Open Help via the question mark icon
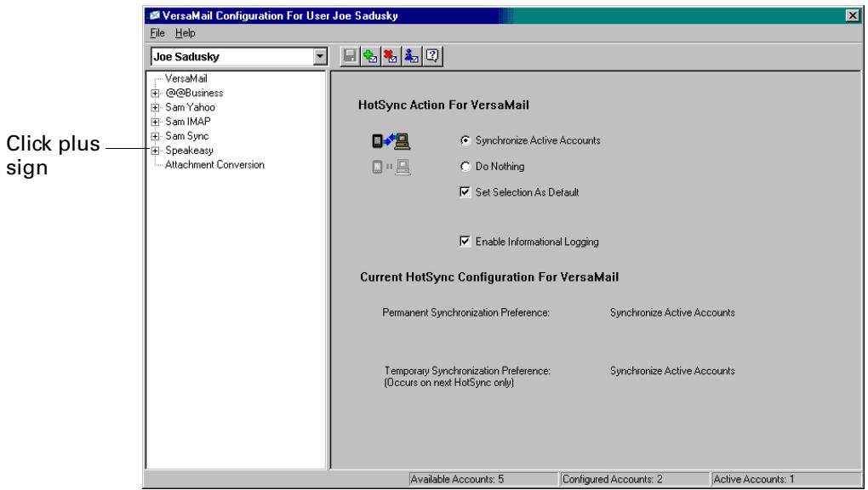The height and width of the screenshot is (490, 868). point(432,56)
